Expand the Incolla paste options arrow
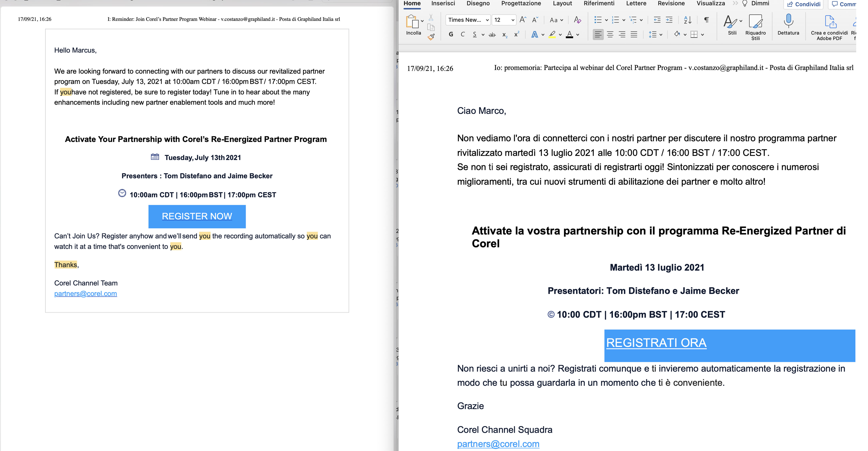The height and width of the screenshot is (451, 868). coord(422,21)
